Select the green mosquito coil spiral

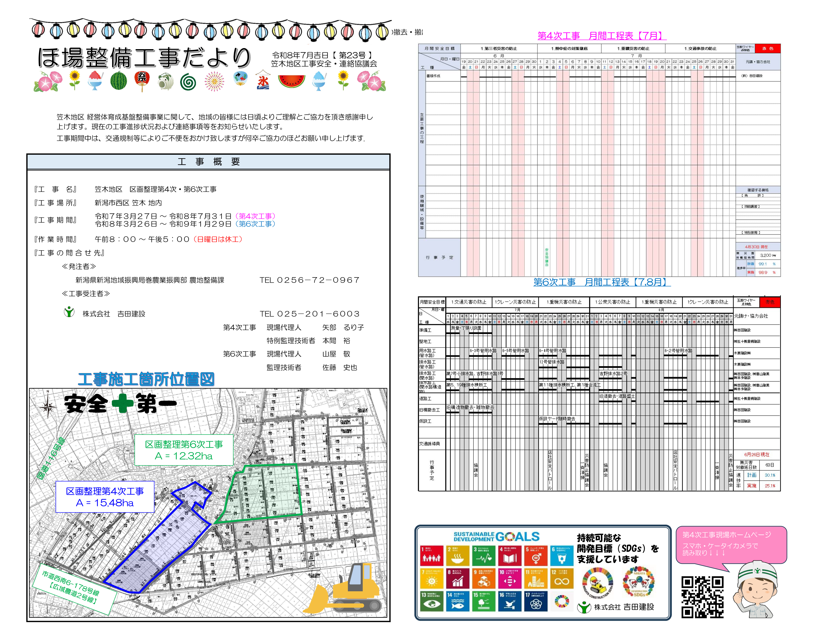pos(188,82)
